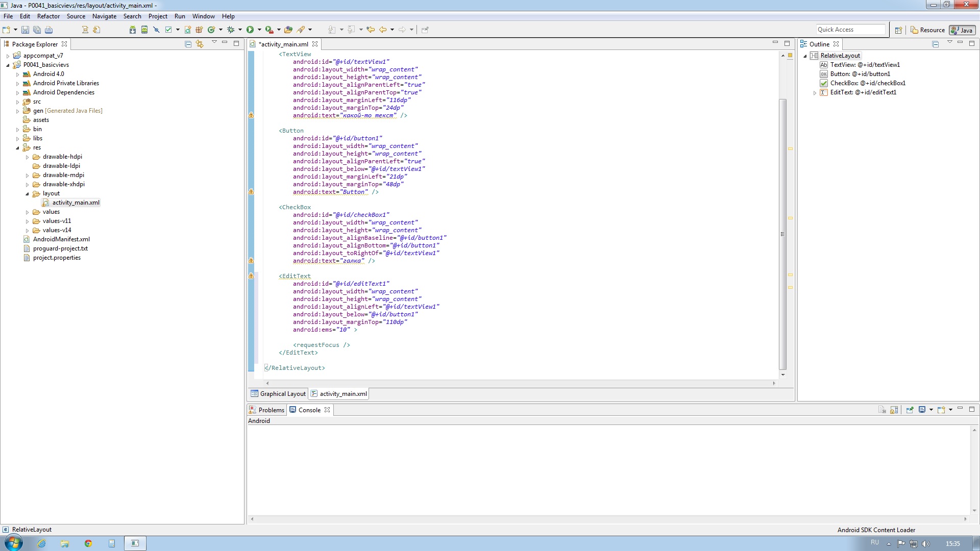This screenshot has height=551, width=980.
Task: Switch to the Problems tab
Action: [x=266, y=410]
